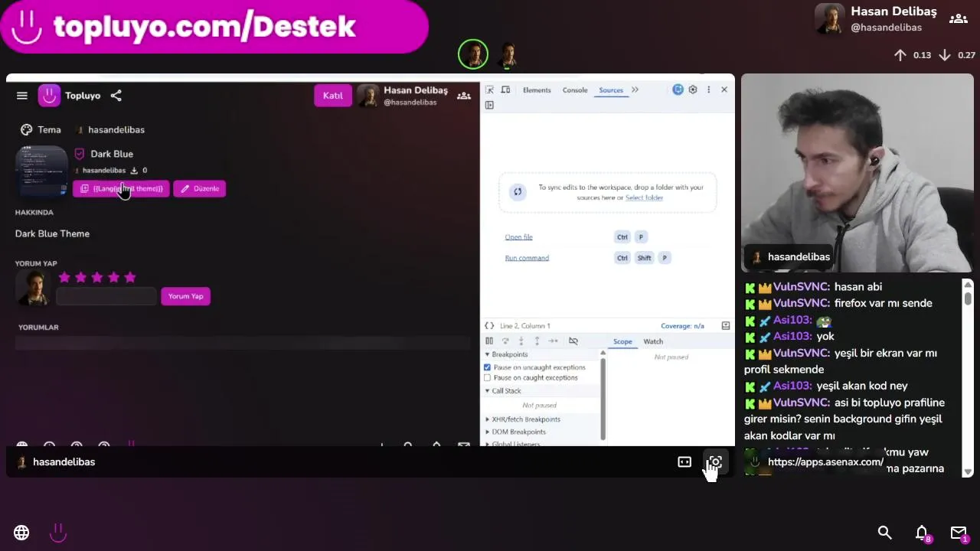
Task: Click the comment text input field
Action: coord(106,296)
